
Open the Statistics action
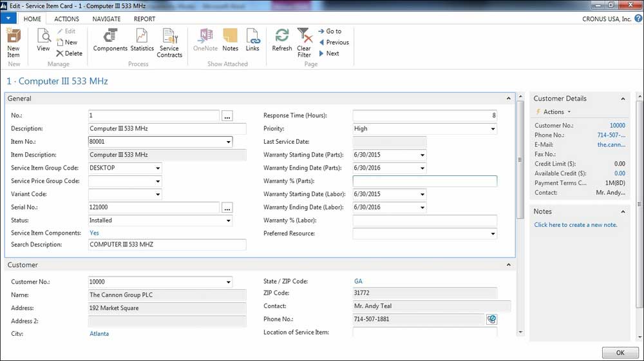[142, 40]
